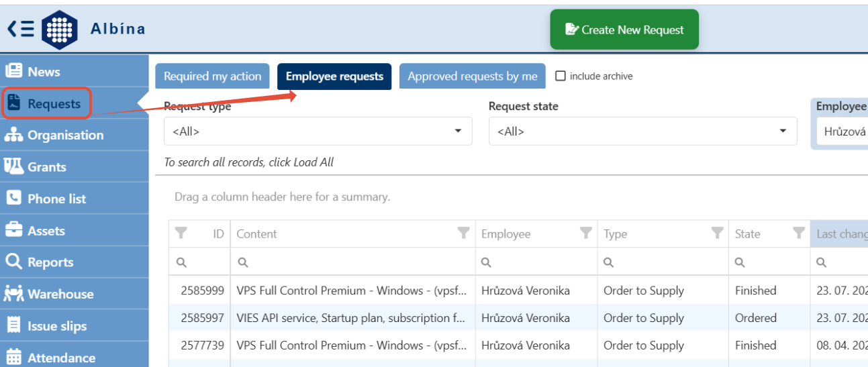Open the filter on the Content column

coord(463,233)
